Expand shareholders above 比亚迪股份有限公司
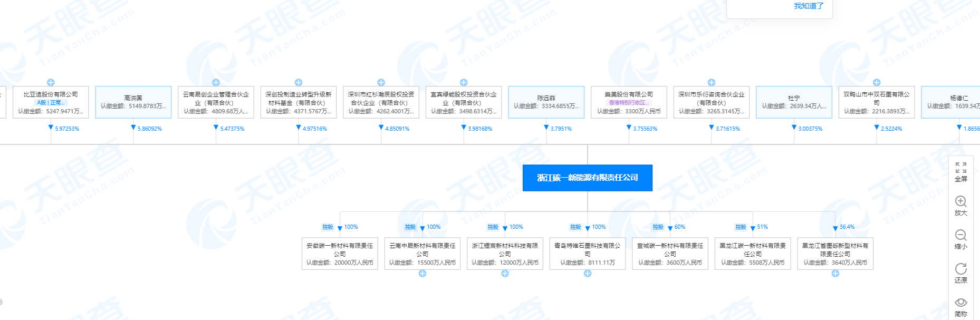 (x=51, y=82)
